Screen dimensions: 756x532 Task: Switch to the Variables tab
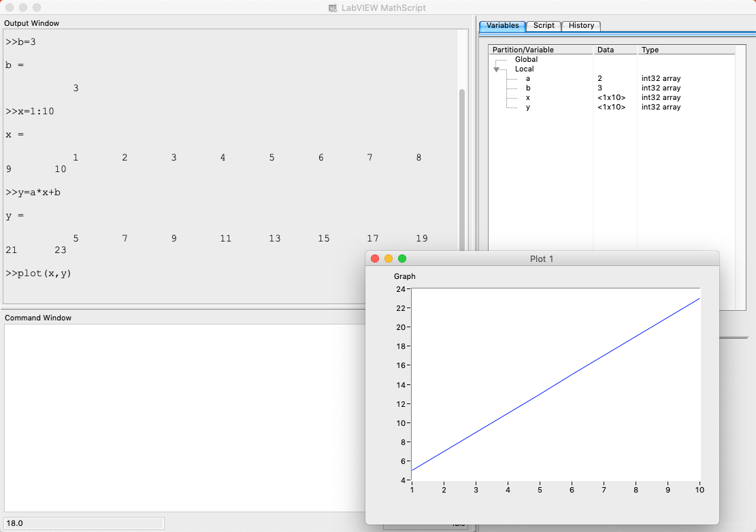coord(502,26)
